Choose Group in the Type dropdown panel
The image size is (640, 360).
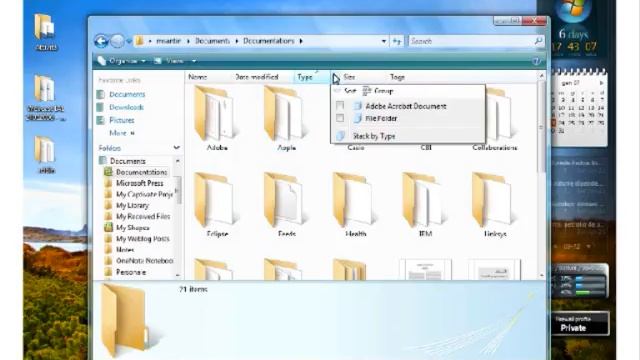point(378,91)
